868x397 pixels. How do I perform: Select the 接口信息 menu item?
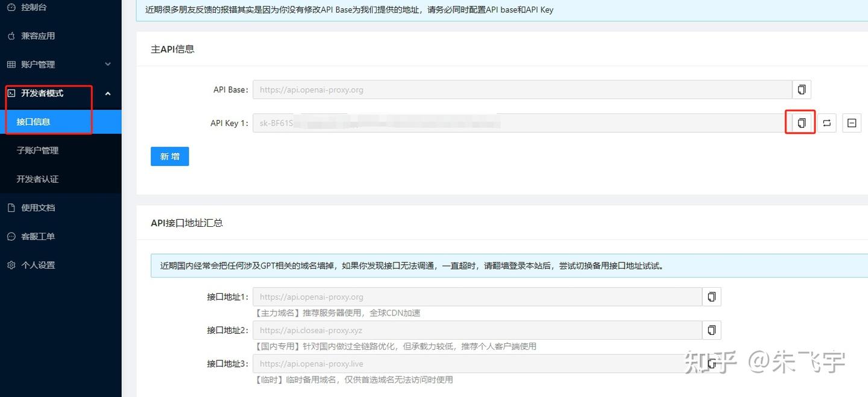(34, 121)
